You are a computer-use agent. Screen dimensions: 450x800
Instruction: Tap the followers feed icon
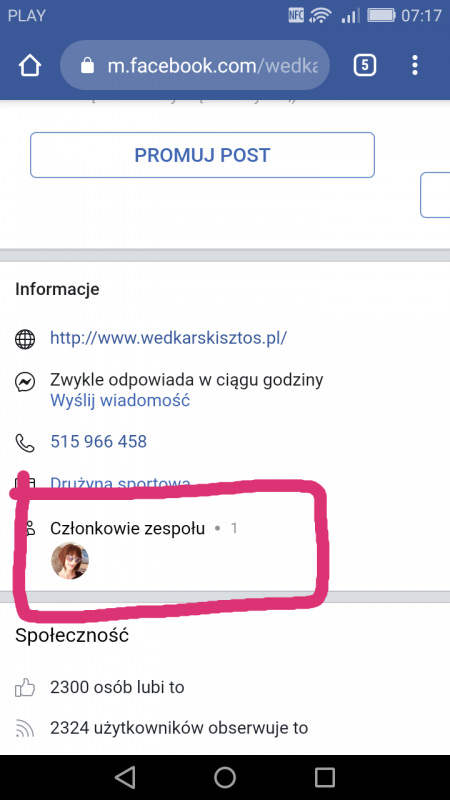[25, 729]
